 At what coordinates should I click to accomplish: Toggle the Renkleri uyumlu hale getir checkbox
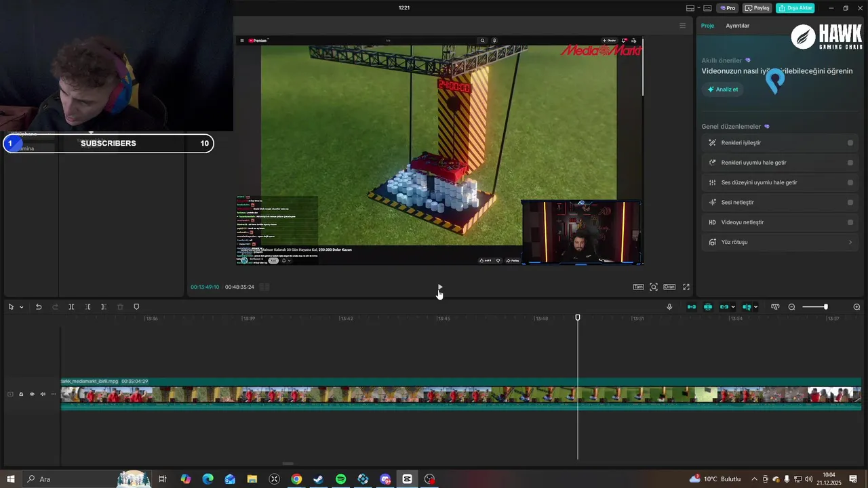850,163
